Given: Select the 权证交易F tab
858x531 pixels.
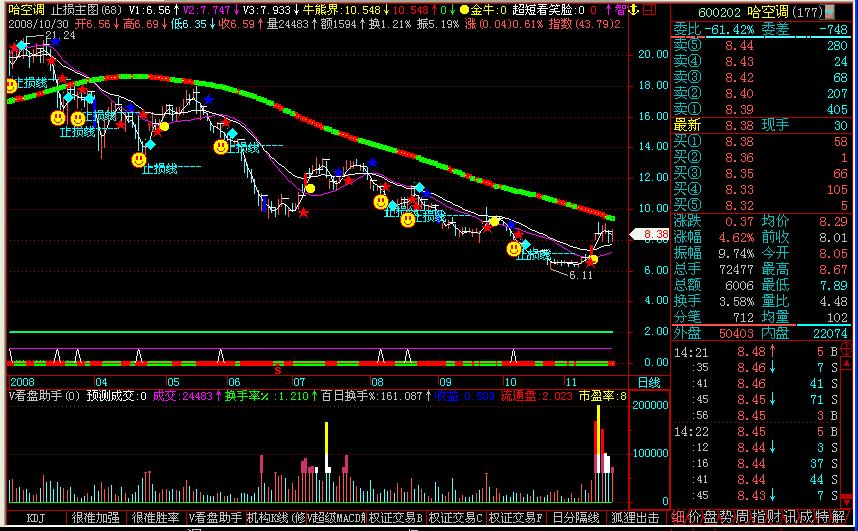Looking at the screenshot, I should coord(515,517).
